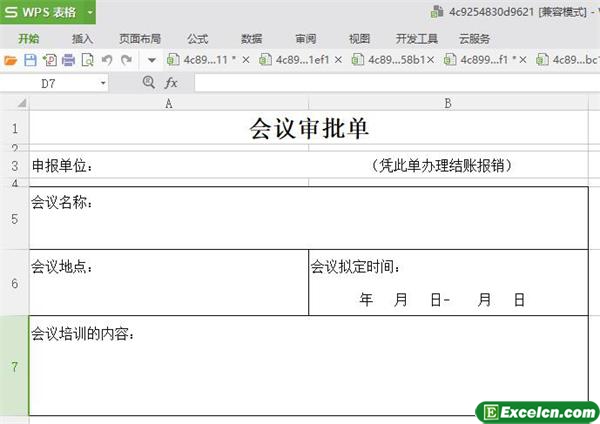Viewport: 600px width, 424px height.
Task: Select the row 7 header
Action: pos(14,366)
